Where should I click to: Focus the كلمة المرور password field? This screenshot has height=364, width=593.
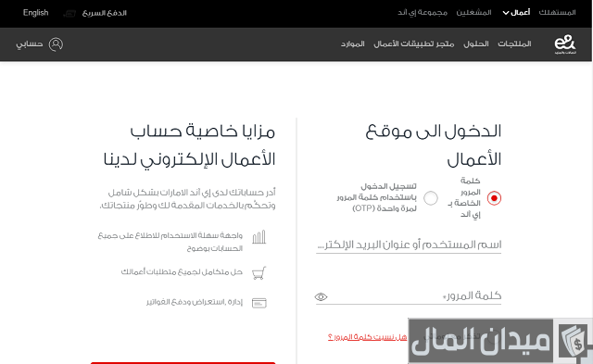point(409,295)
